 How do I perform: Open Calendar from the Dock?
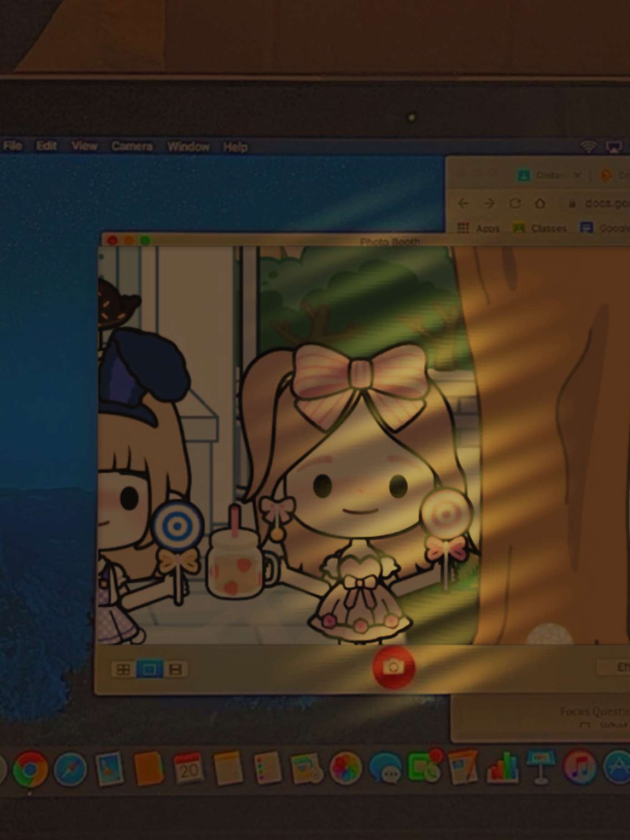[x=189, y=768]
